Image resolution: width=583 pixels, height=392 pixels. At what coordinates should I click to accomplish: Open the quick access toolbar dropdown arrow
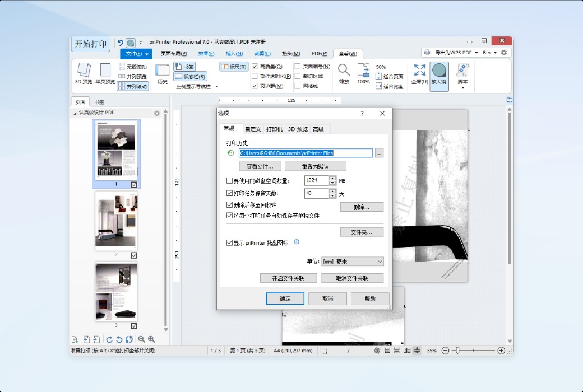(141, 43)
